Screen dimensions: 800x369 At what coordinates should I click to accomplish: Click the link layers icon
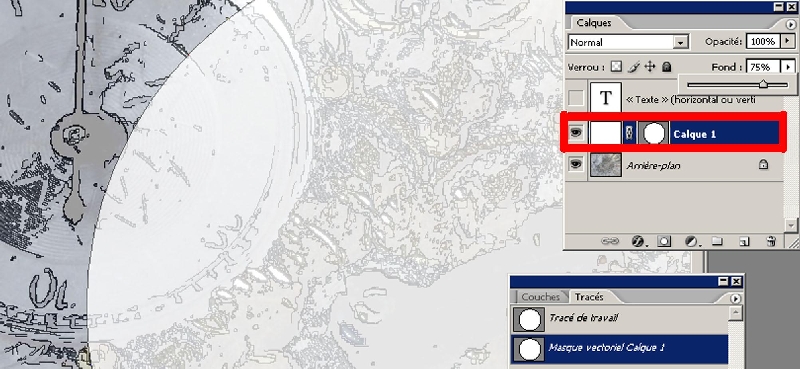pyautogui.click(x=609, y=241)
